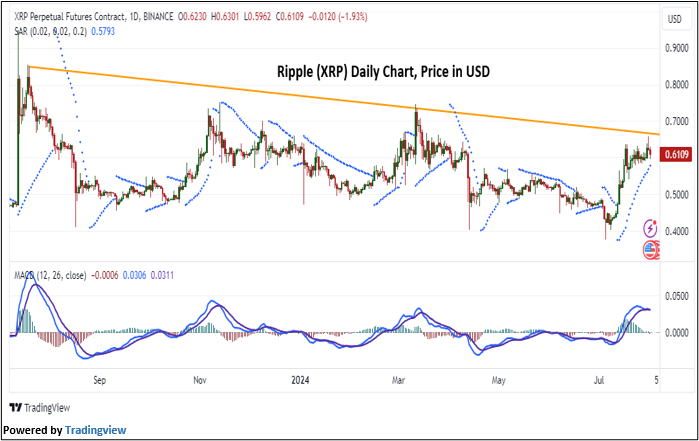The image size is (699, 441).
Task: Click the Jul label on time axis
Action: tap(599, 380)
